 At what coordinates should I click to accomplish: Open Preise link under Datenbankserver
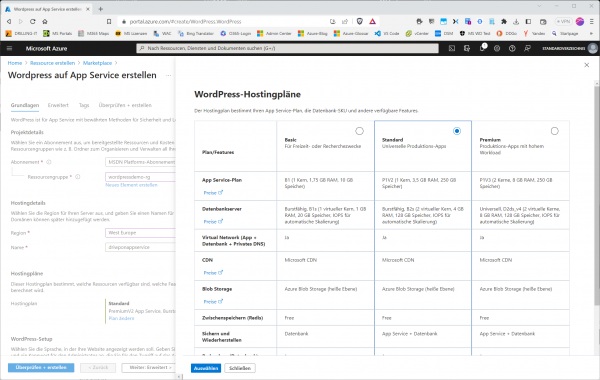[x=213, y=222]
